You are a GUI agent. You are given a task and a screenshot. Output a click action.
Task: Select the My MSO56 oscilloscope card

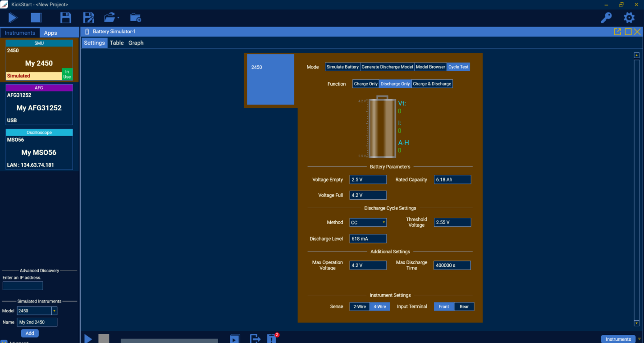39,149
